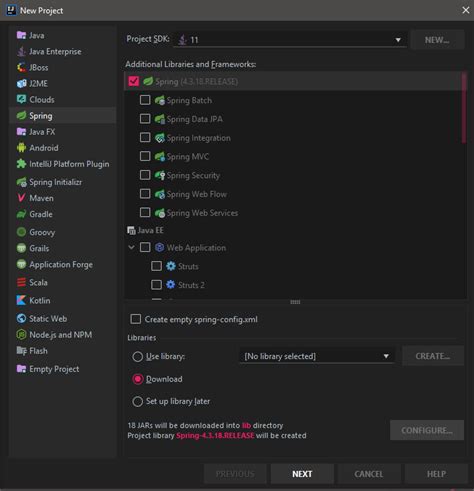Click the Spring MVC framework icon

(x=160, y=157)
